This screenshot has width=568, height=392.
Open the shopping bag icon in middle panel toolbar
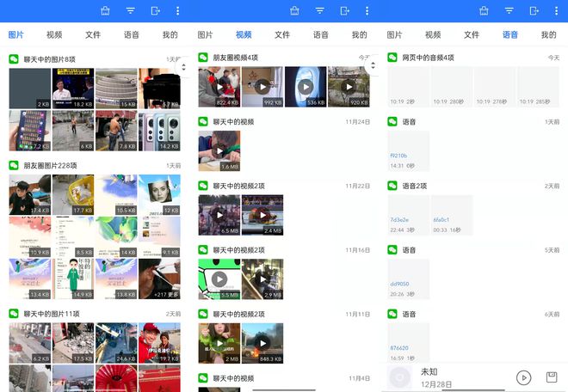tap(294, 11)
